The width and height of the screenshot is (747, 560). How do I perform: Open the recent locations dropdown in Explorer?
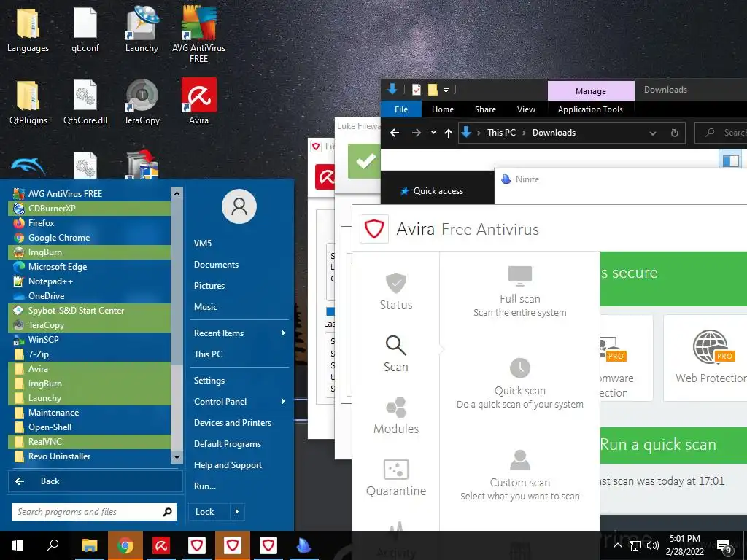433,133
